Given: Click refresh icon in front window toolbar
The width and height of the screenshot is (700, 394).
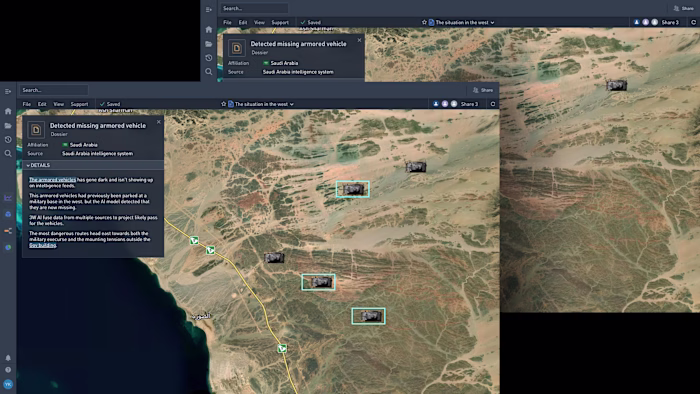Looking at the screenshot, I should (493, 104).
